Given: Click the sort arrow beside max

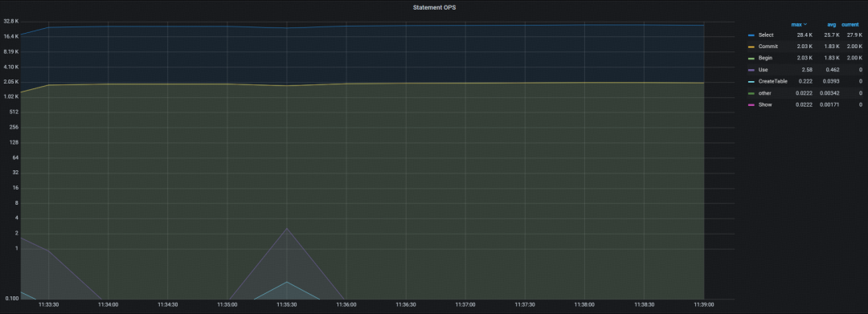Looking at the screenshot, I should pyautogui.click(x=805, y=24).
